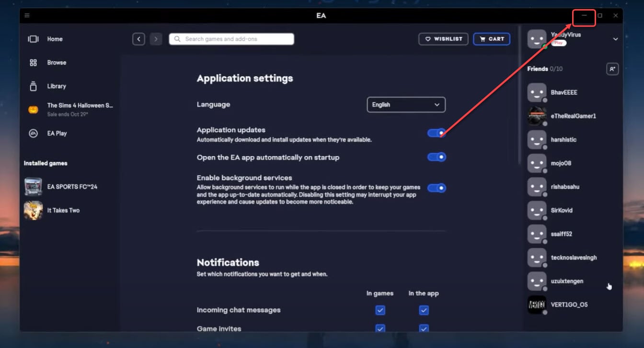Image resolution: width=644 pixels, height=348 pixels.
Task: Go to Home in the sidebar
Action: coord(55,39)
